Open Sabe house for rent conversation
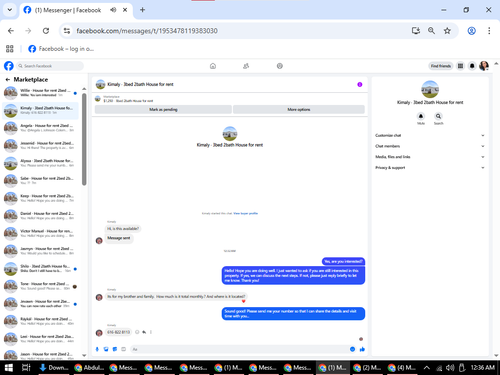The image size is (500, 375). tap(40, 180)
